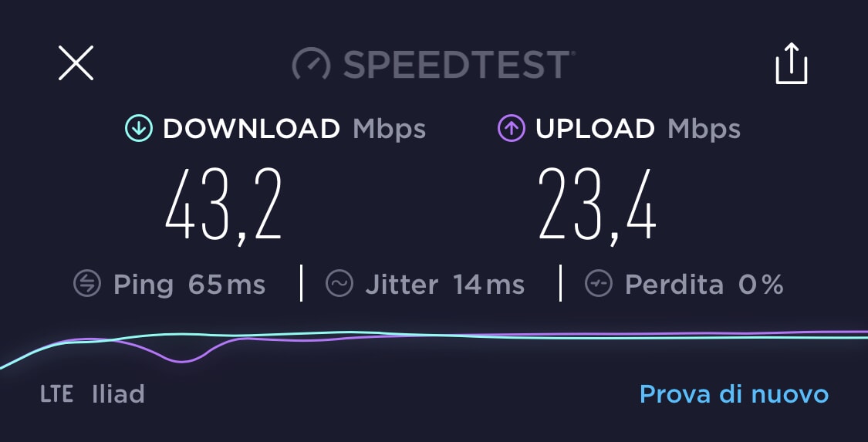Tap the UPLOAD Mbps label
Viewport: 868px width, 442px height.
[x=638, y=129]
